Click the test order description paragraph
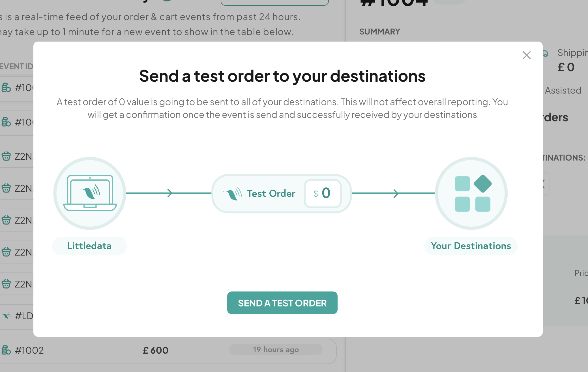The width and height of the screenshot is (588, 372). (282, 108)
